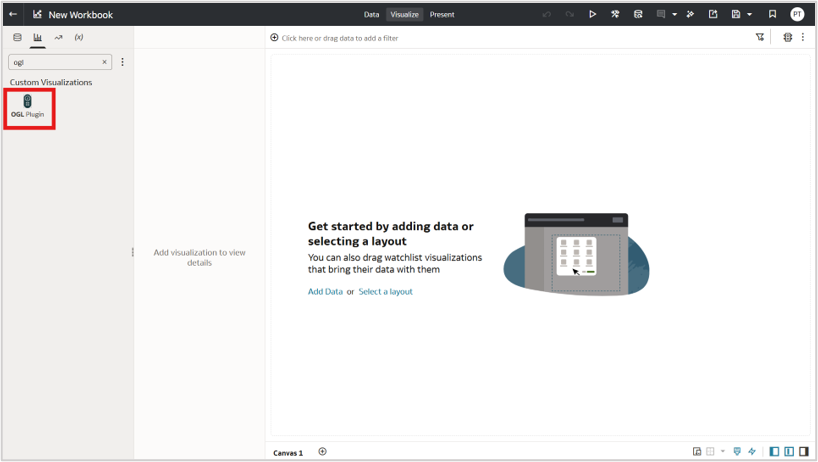Toggle the right side panel

pos(804,452)
